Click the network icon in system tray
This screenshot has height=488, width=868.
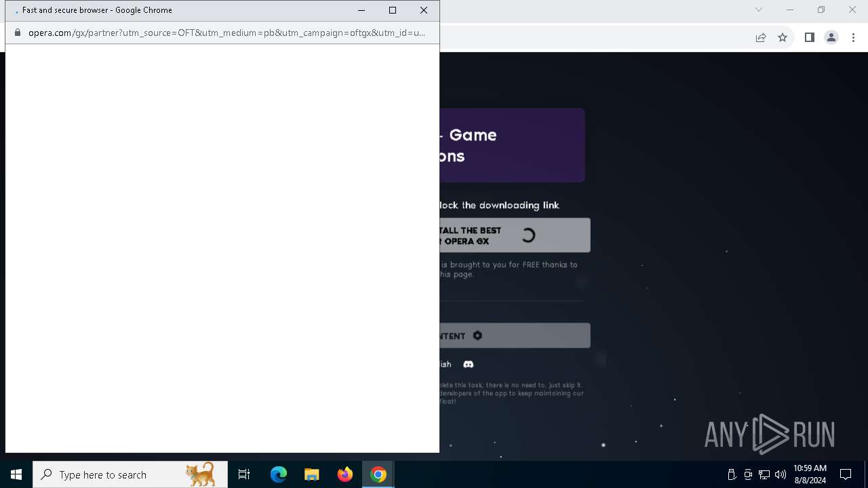(x=764, y=474)
